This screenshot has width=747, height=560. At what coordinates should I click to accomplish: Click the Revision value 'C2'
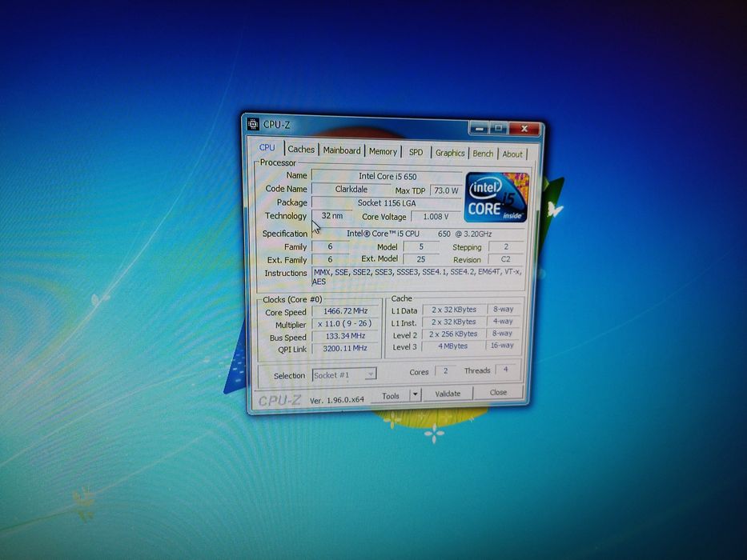click(505, 259)
